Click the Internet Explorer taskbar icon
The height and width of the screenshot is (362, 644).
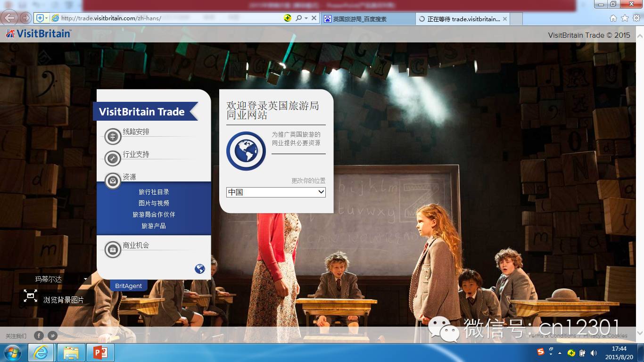pyautogui.click(x=41, y=353)
